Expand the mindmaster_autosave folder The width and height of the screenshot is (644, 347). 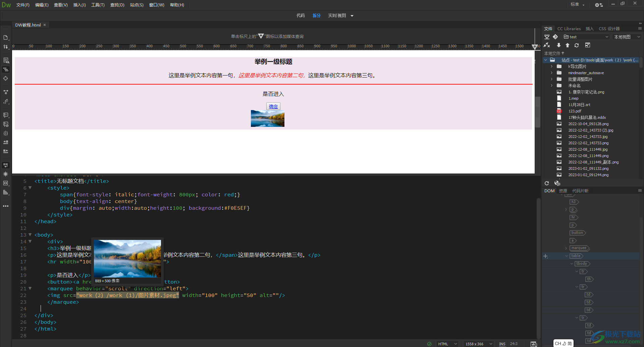tap(551, 73)
